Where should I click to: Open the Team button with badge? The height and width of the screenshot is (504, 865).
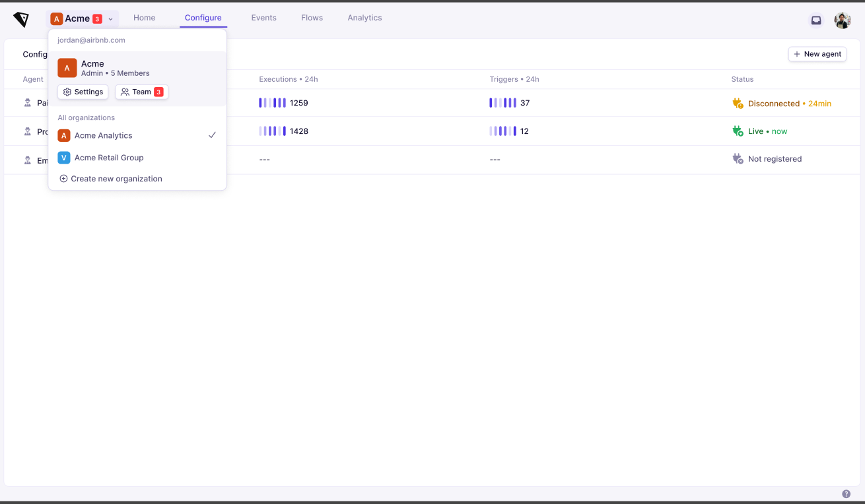coord(142,92)
